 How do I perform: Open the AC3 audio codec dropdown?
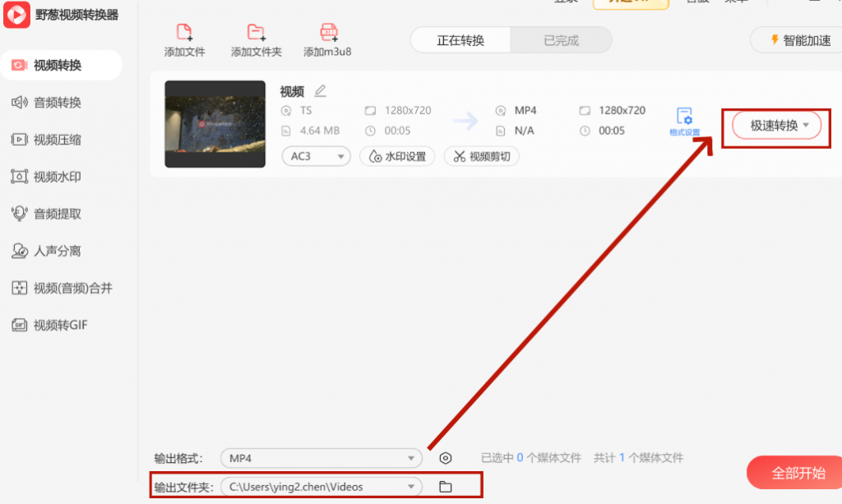point(316,156)
